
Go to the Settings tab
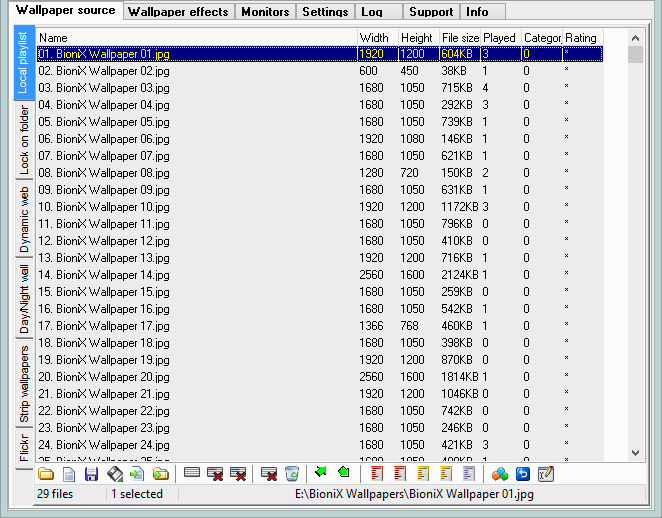pyautogui.click(x=325, y=12)
